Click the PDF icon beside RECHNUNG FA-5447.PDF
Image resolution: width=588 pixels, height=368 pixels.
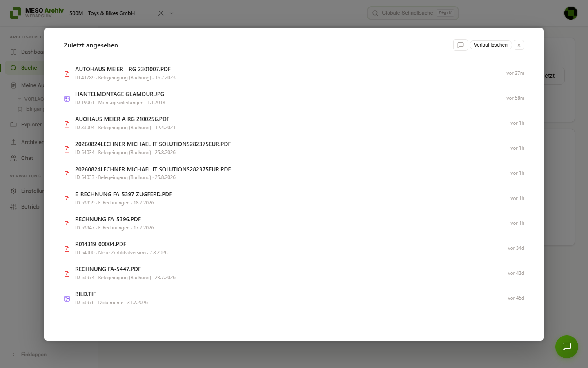point(67,274)
